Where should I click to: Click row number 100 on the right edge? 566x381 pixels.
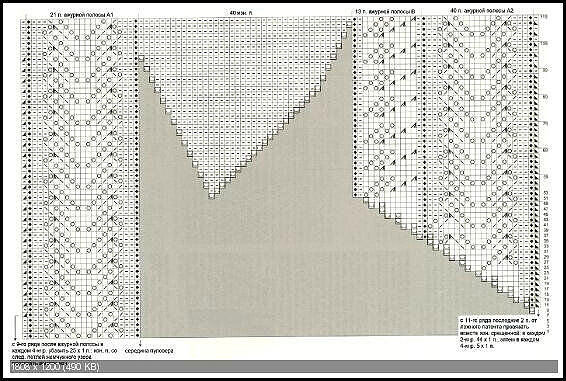tap(544, 43)
